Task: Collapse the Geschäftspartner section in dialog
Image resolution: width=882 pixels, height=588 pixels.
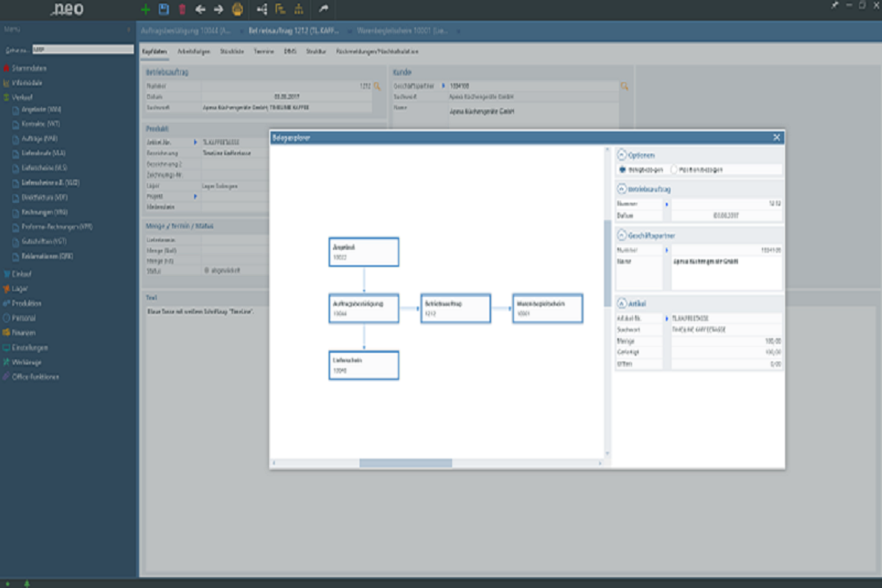Action: 622,236
